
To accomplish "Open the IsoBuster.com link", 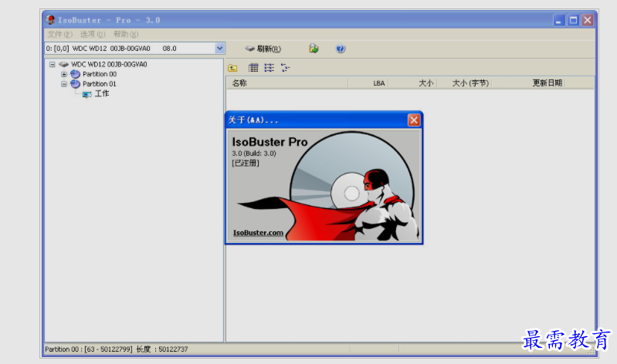I will 258,233.
